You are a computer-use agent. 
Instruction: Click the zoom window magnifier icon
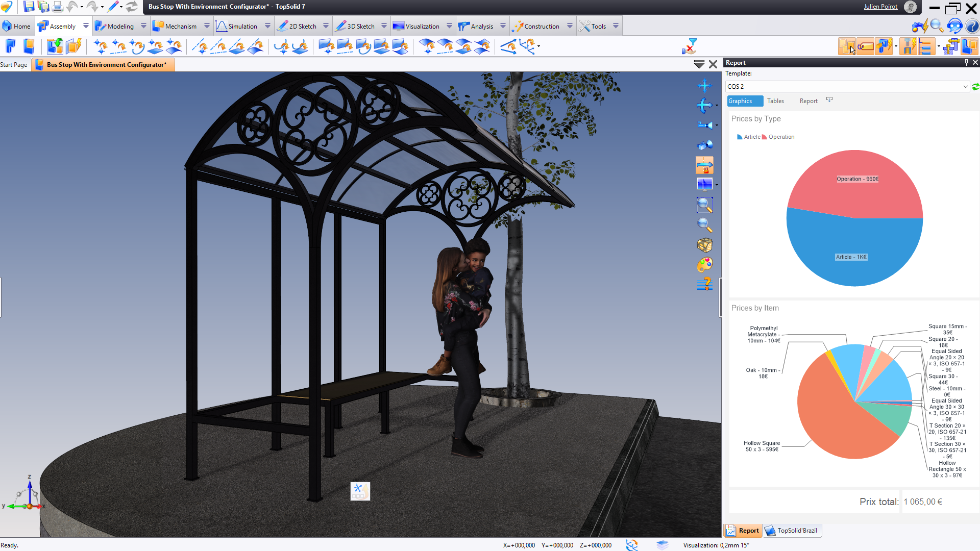(x=704, y=205)
